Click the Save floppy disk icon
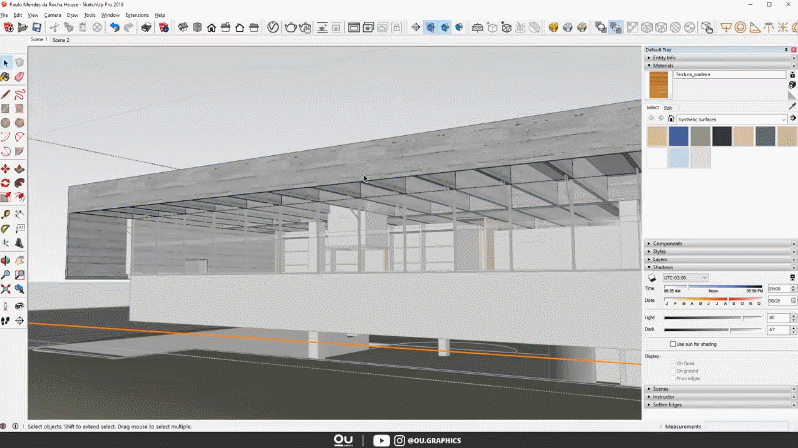The width and height of the screenshot is (798, 448). coord(37,27)
